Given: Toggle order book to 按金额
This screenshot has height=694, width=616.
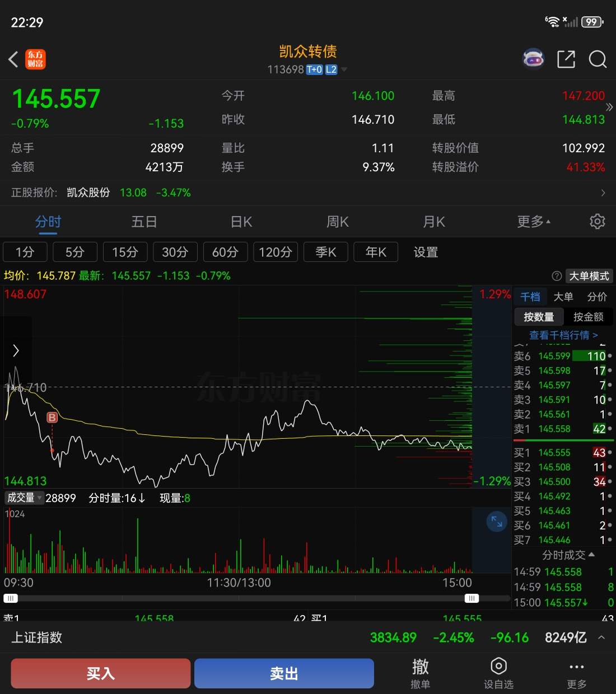Looking at the screenshot, I should [588, 317].
